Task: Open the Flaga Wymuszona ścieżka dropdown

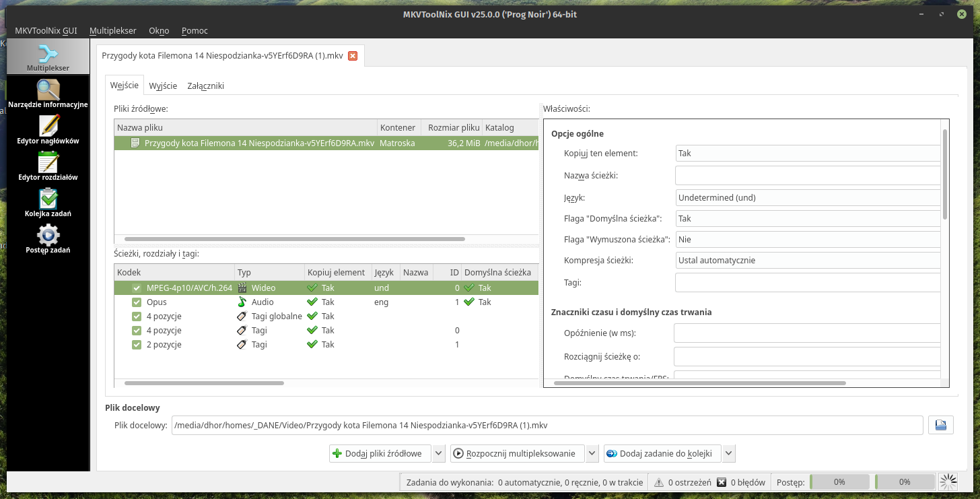Action: [x=808, y=239]
